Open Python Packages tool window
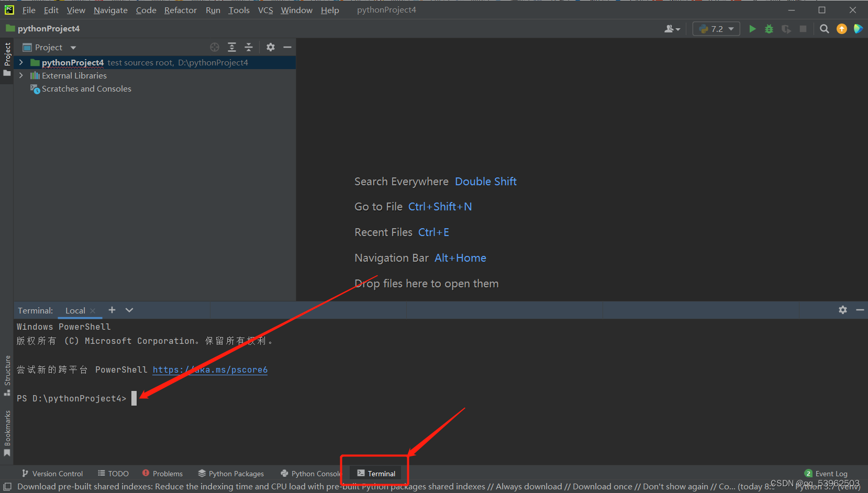 [x=231, y=474]
